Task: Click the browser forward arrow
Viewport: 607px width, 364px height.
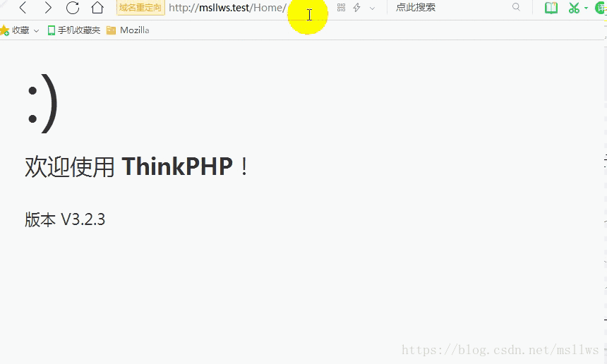Action: pos(47,8)
